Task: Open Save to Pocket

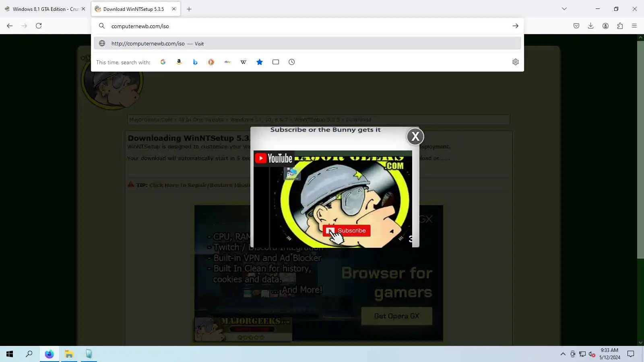Action: [x=576, y=26]
